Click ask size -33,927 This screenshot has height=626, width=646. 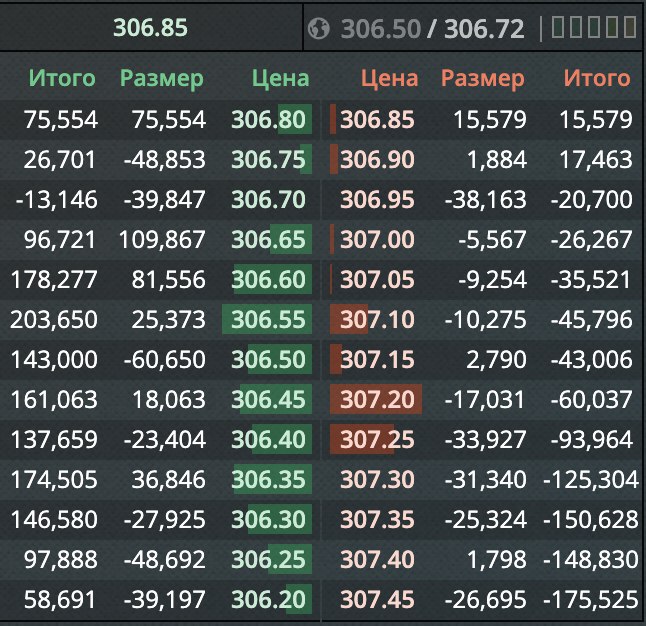click(485, 440)
